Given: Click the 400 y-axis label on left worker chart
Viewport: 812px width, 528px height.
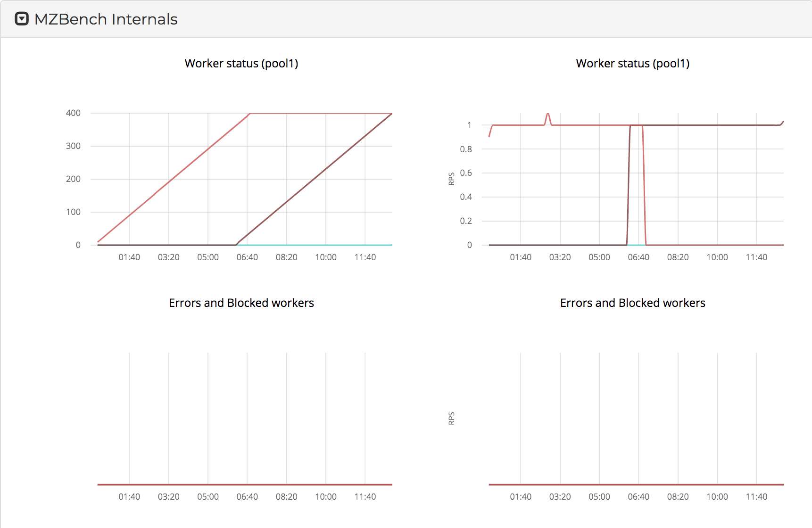Looking at the screenshot, I should [73, 113].
